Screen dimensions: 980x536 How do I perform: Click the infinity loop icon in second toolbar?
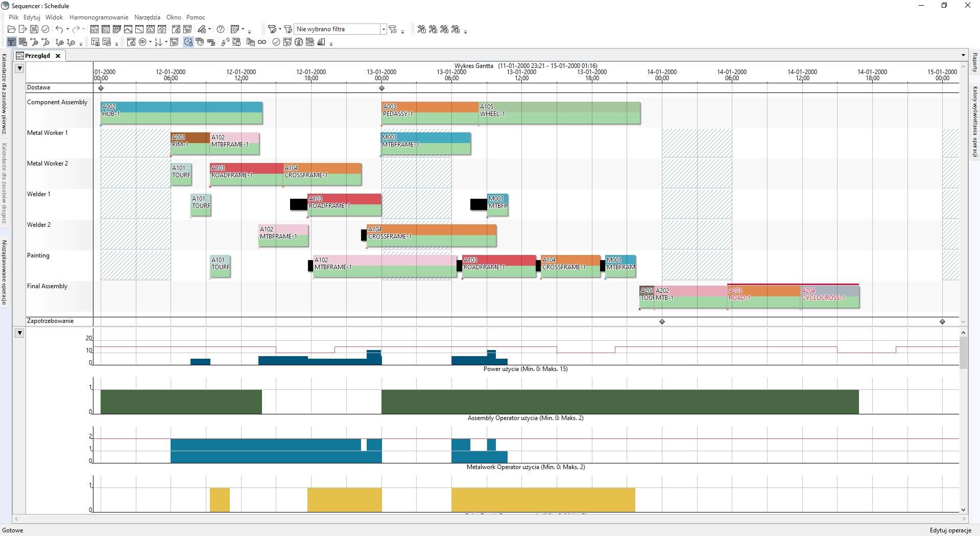pos(262,42)
